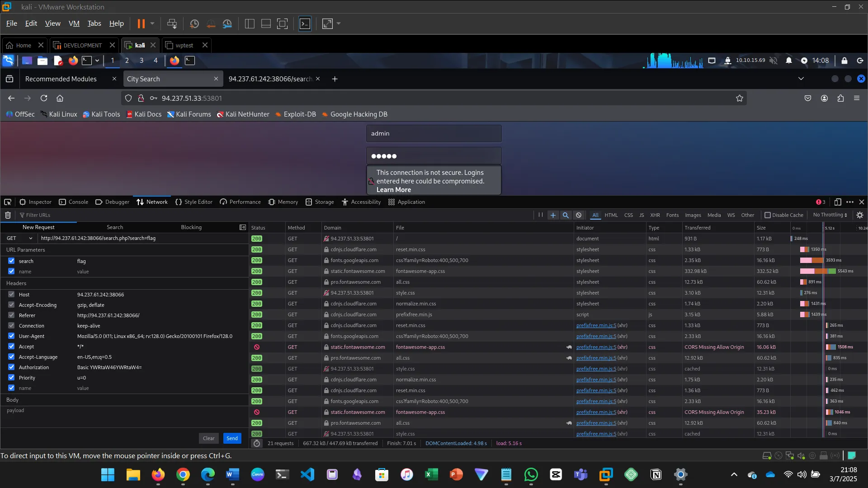868x488 pixels.
Task: Reload page with browser refresh icon
Action: [44, 98]
